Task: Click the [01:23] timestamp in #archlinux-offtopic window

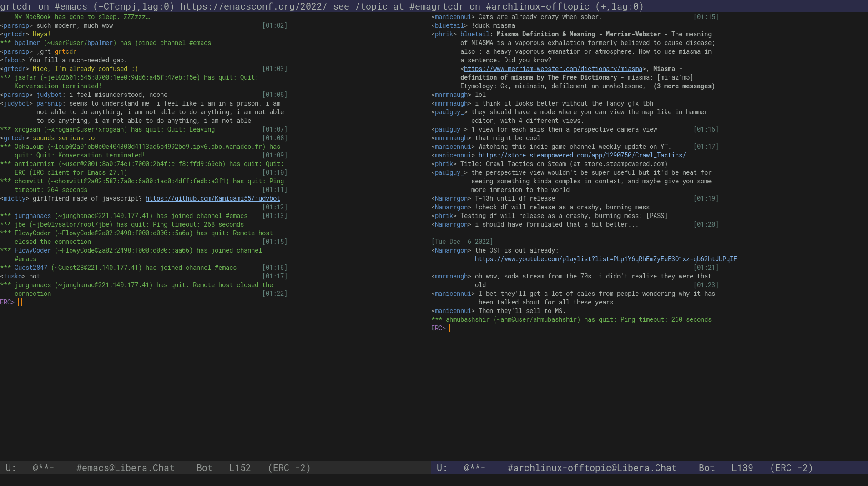Action: pos(706,285)
